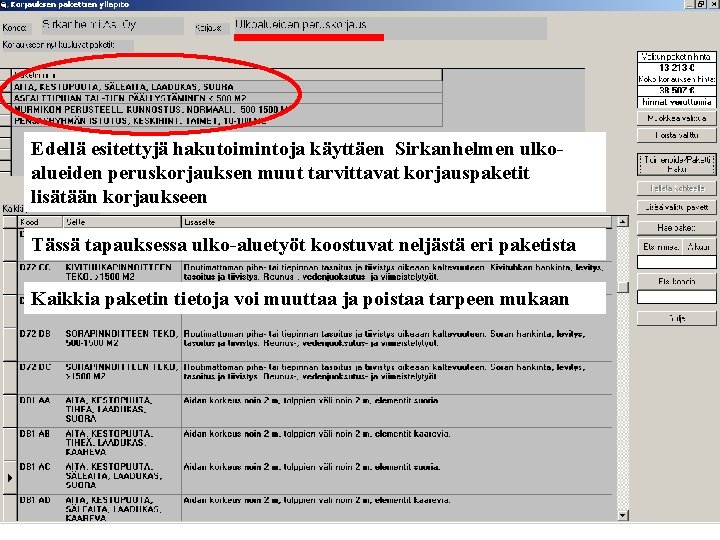Click the row selector arrow beside DB1 AC
720x540 pixels.
point(10,478)
